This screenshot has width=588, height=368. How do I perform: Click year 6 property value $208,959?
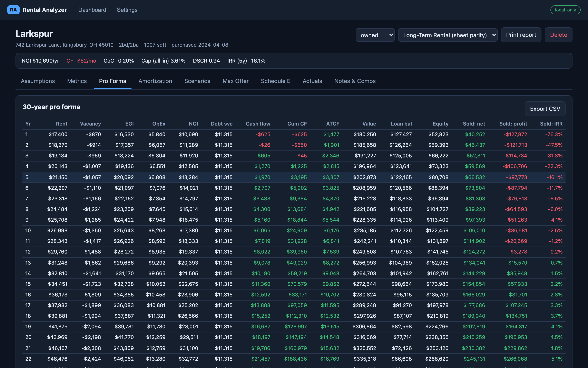pyautogui.click(x=364, y=188)
